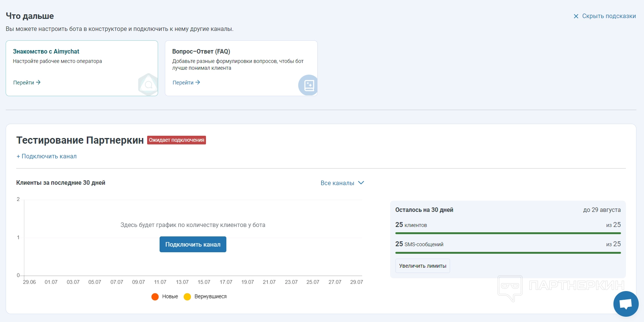Toggle the yellow Вернувшиеся legend marker

187,297
